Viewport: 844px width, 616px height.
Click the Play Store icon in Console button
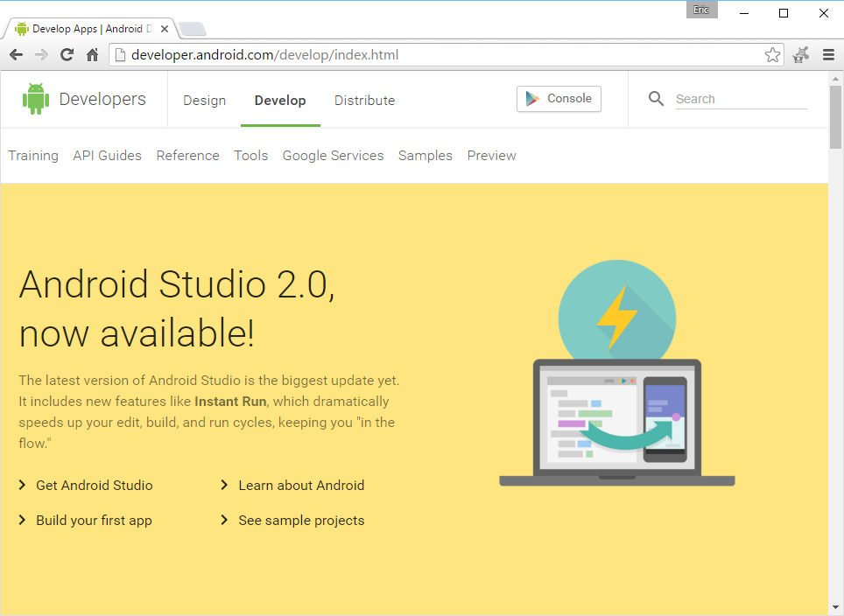coord(532,99)
